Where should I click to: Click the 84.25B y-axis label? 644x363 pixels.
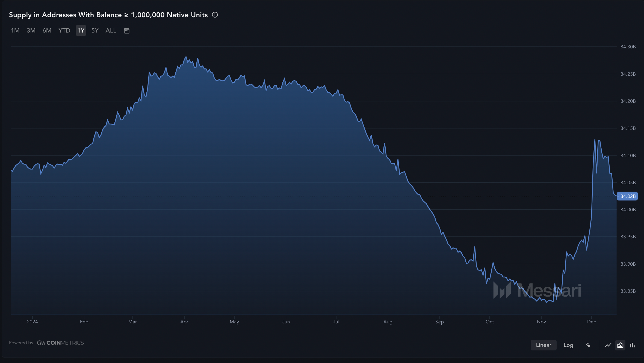(x=628, y=74)
